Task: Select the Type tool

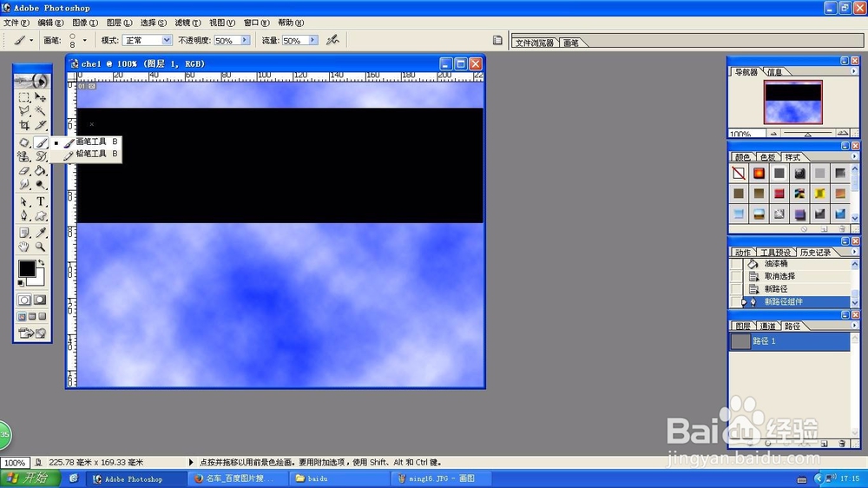Action: click(41, 201)
